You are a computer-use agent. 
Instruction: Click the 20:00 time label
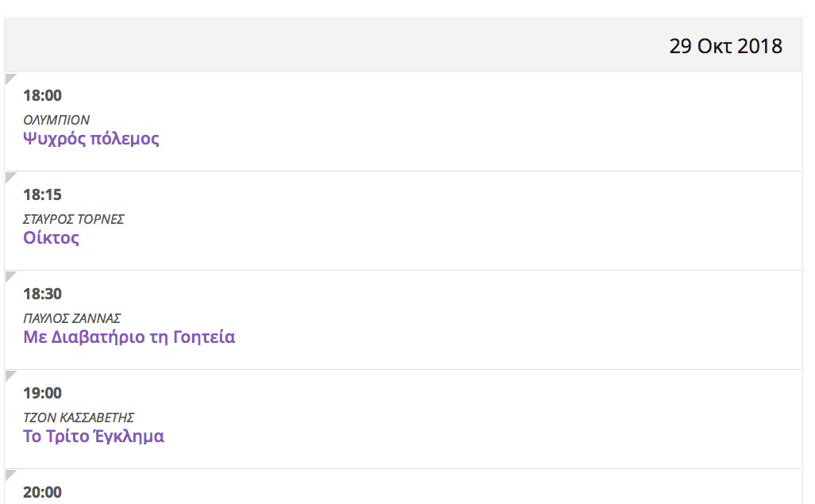coord(42,492)
